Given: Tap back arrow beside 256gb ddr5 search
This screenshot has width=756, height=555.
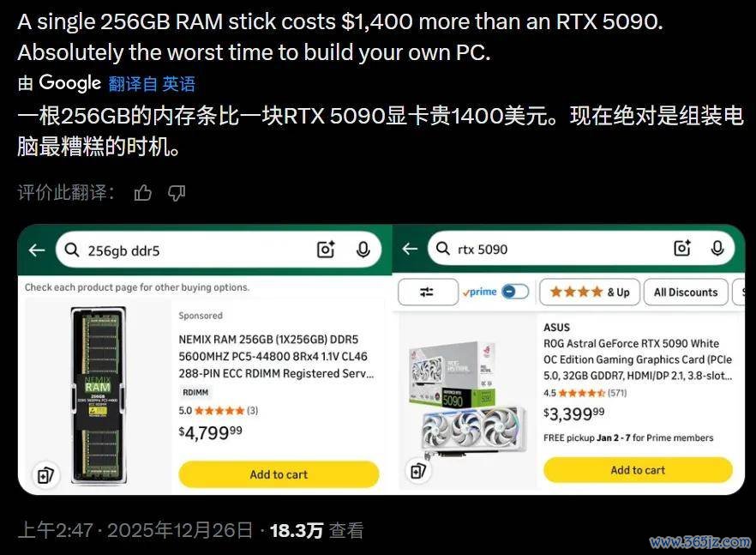Looking at the screenshot, I should pyautogui.click(x=37, y=250).
